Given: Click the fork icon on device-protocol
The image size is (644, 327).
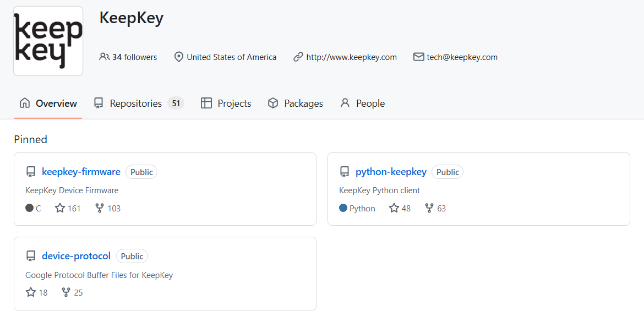Looking at the screenshot, I should coord(66,292).
